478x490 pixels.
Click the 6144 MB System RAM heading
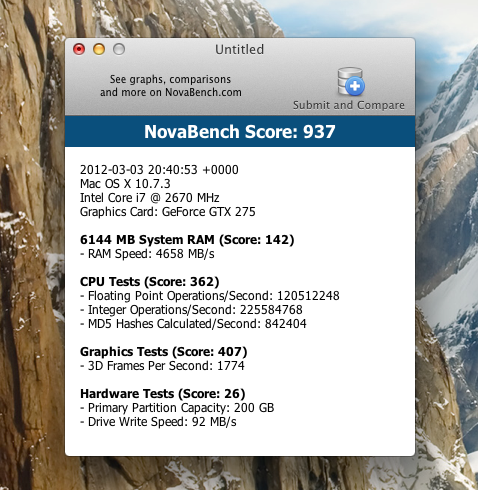(187, 240)
